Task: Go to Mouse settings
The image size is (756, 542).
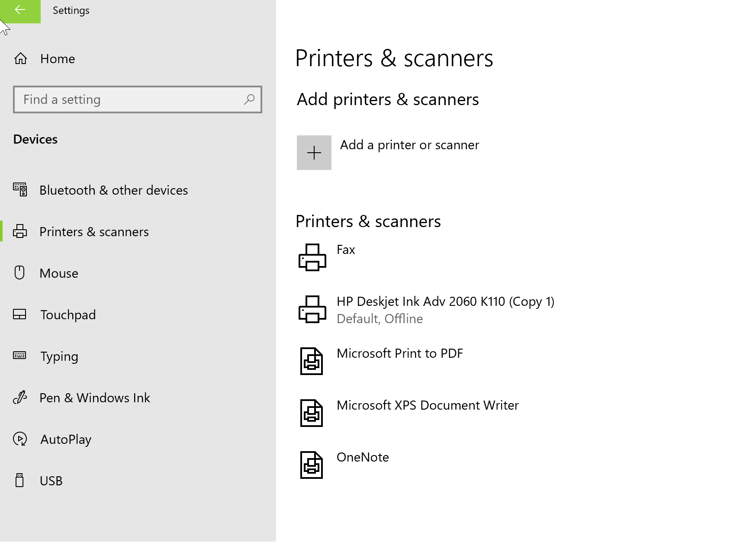Action: tap(59, 273)
